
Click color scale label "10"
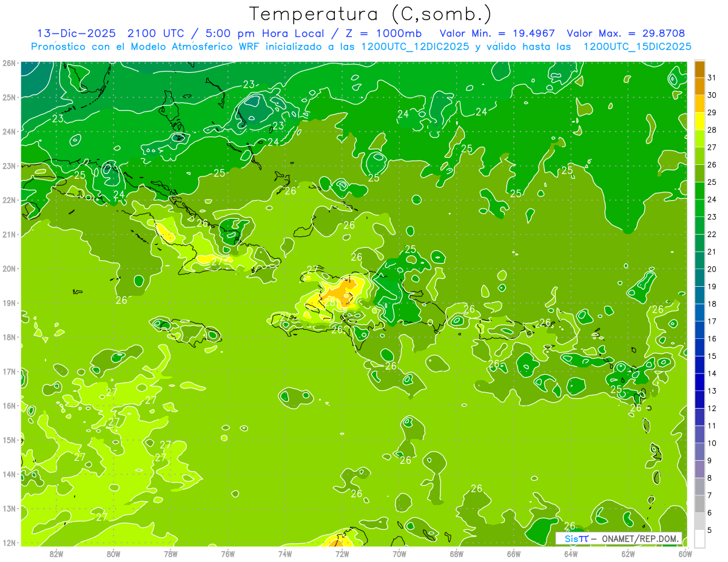712,443
